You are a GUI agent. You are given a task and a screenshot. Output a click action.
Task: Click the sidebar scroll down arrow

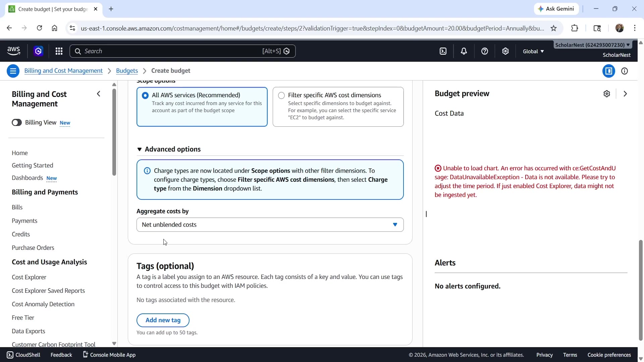[x=114, y=344]
